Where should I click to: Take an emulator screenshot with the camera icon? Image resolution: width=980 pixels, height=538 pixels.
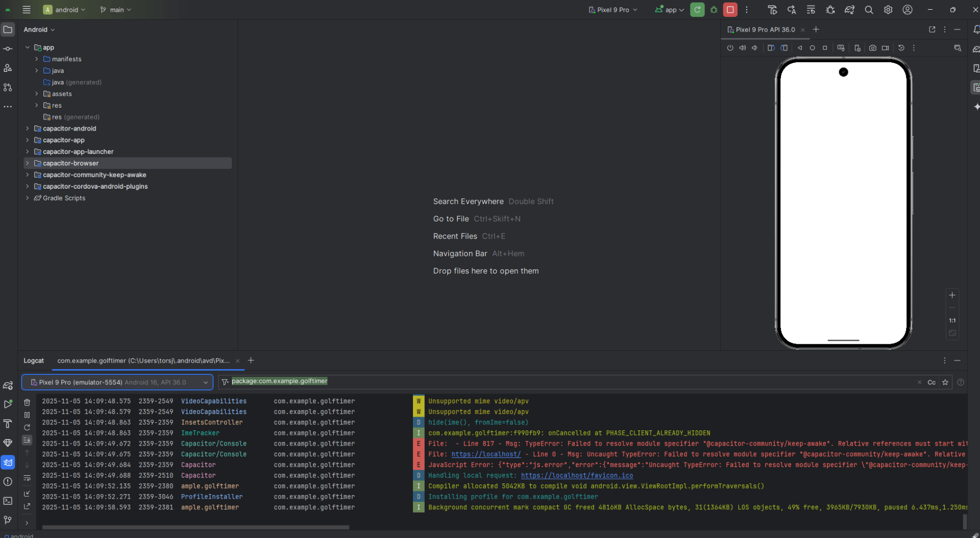[x=873, y=48]
